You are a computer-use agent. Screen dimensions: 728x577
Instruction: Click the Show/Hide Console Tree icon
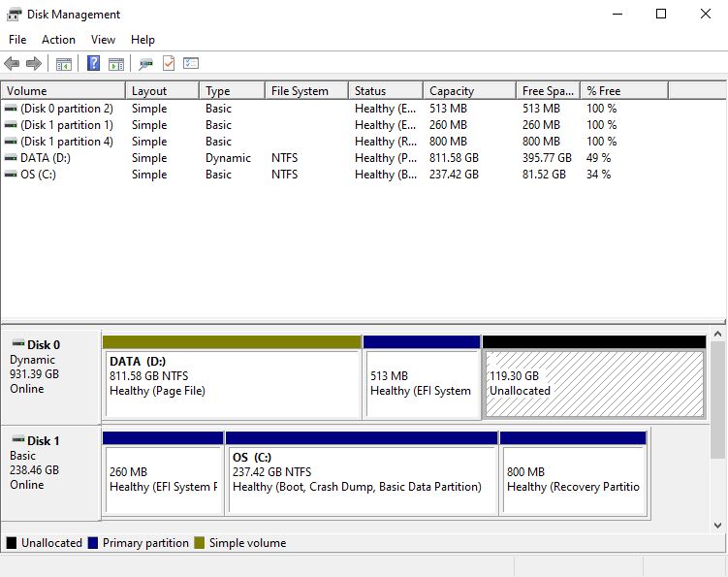click(x=64, y=64)
